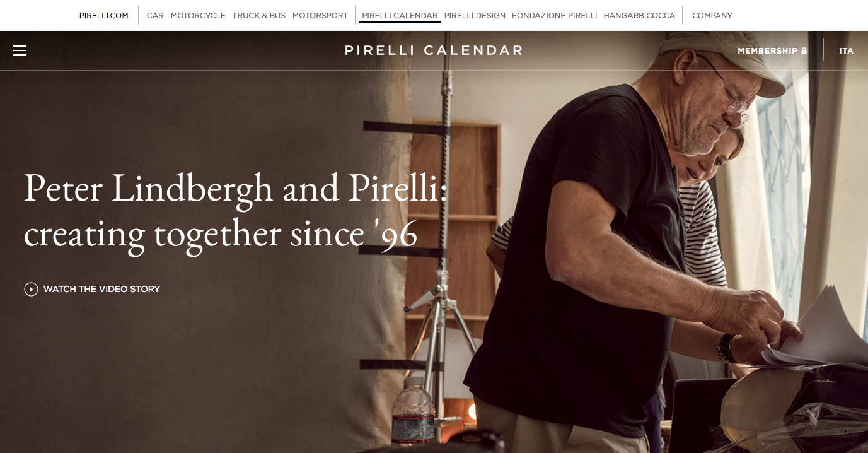Click the lock icon beside MEMBERSHIP

(804, 50)
